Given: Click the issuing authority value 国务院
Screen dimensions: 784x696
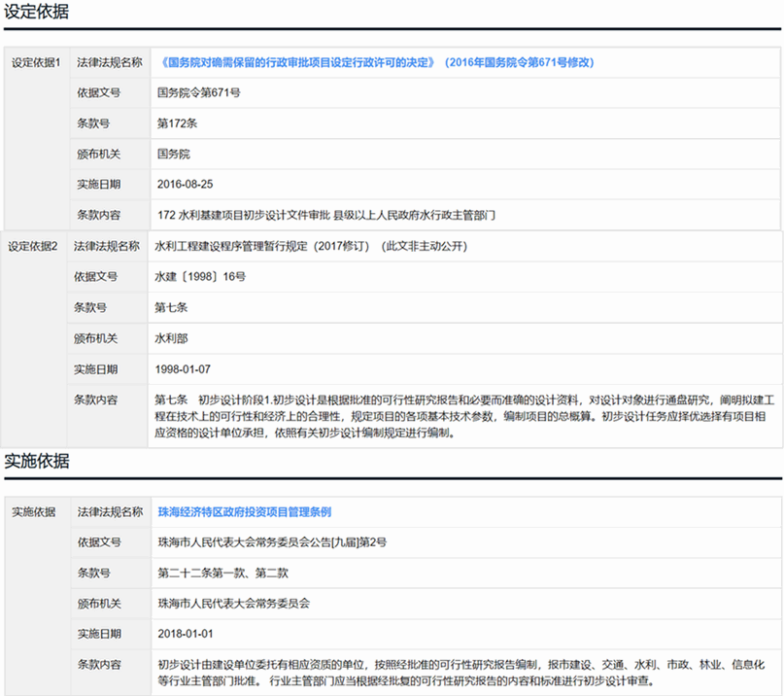Looking at the screenshot, I should [174, 155].
